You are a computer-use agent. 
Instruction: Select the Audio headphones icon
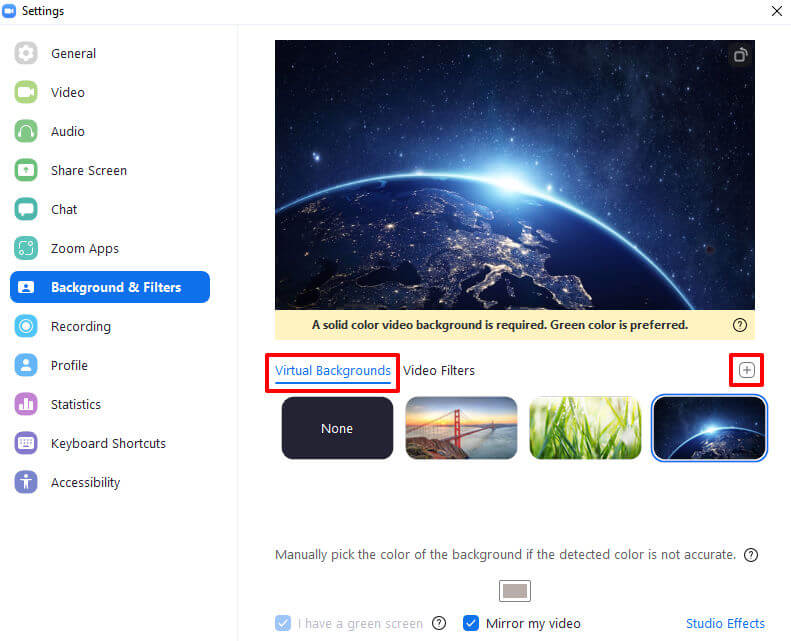26,131
